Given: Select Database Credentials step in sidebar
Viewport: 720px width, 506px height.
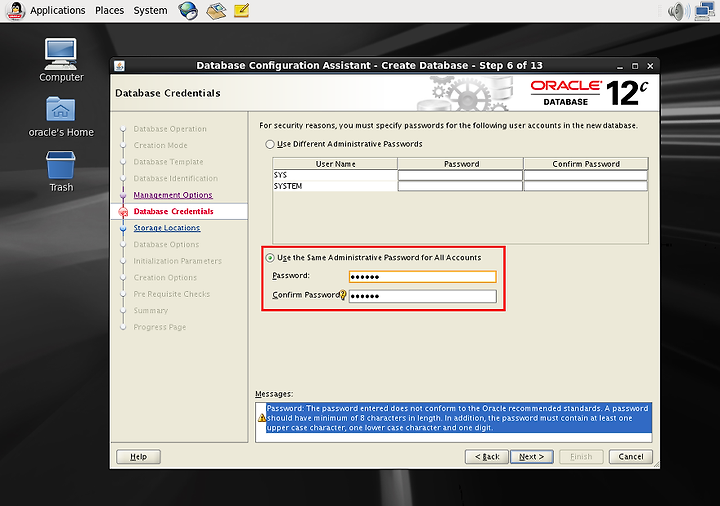Looking at the screenshot, I should (x=173, y=211).
